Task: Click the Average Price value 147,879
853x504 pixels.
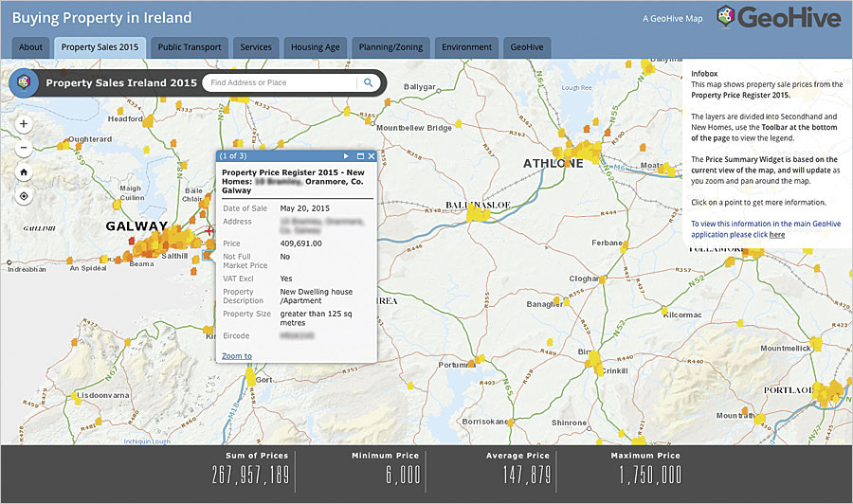Action: [x=527, y=476]
